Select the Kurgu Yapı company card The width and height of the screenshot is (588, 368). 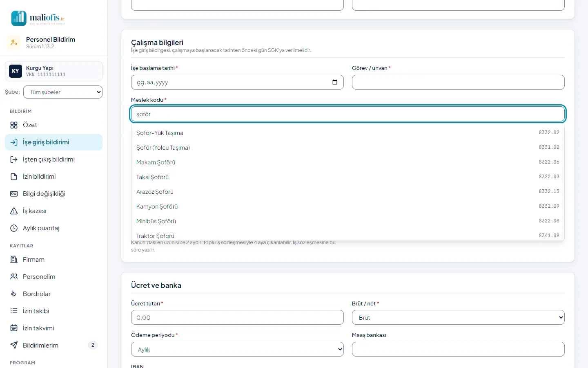click(x=53, y=71)
